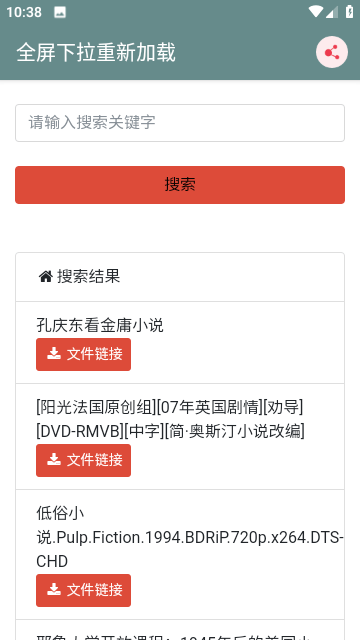Tap the battery icon in status bar
The height and width of the screenshot is (640, 360).
(349, 11)
